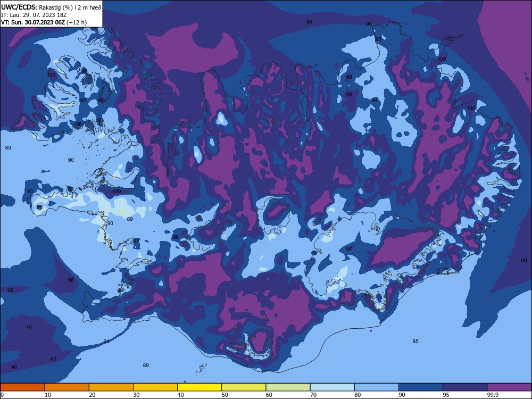
Task: Select the legend tick label '80'
Action: (358, 395)
